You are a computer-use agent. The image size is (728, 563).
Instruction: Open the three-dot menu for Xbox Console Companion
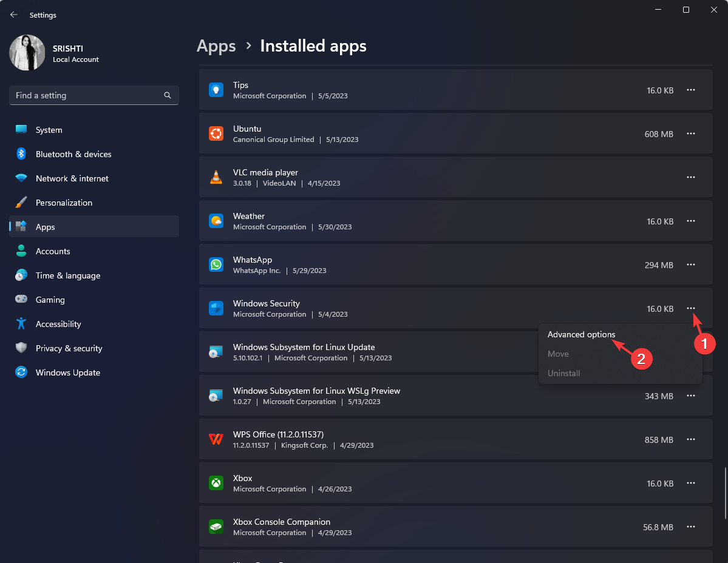[691, 527]
